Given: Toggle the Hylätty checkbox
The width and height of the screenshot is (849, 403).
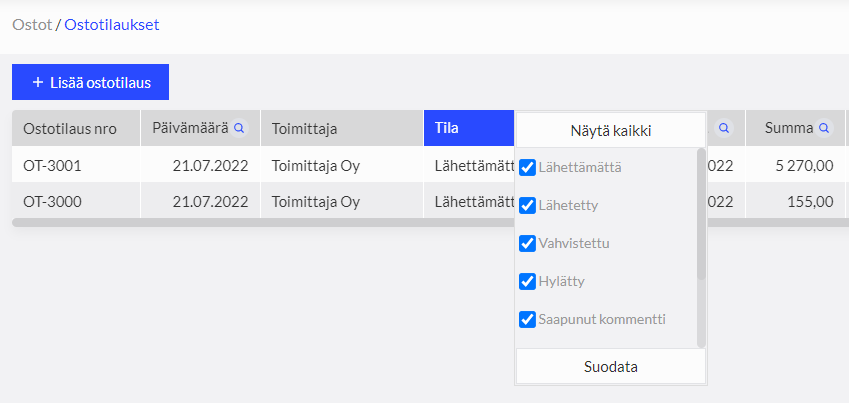Looking at the screenshot, I should point(528,281).
